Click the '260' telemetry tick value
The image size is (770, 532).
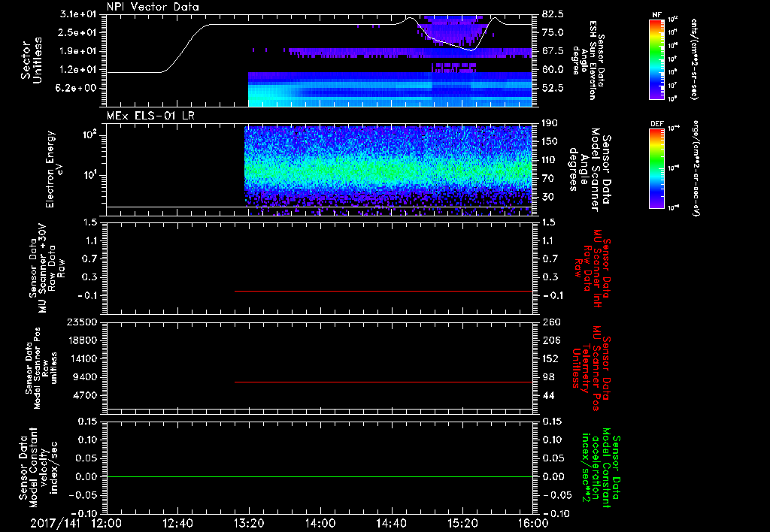[550, 322]
